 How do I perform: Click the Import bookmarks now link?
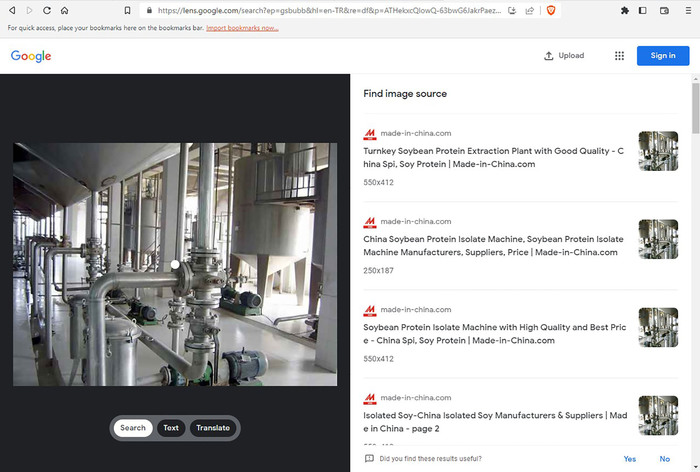click(242, 27)
